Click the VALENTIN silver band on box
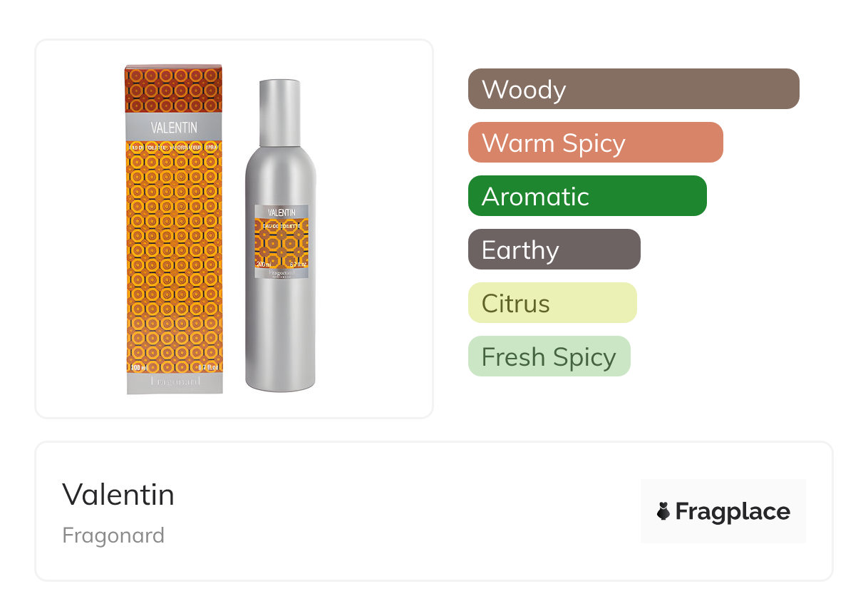This screenshot has height=616, width=868. (x=174, y=128)
